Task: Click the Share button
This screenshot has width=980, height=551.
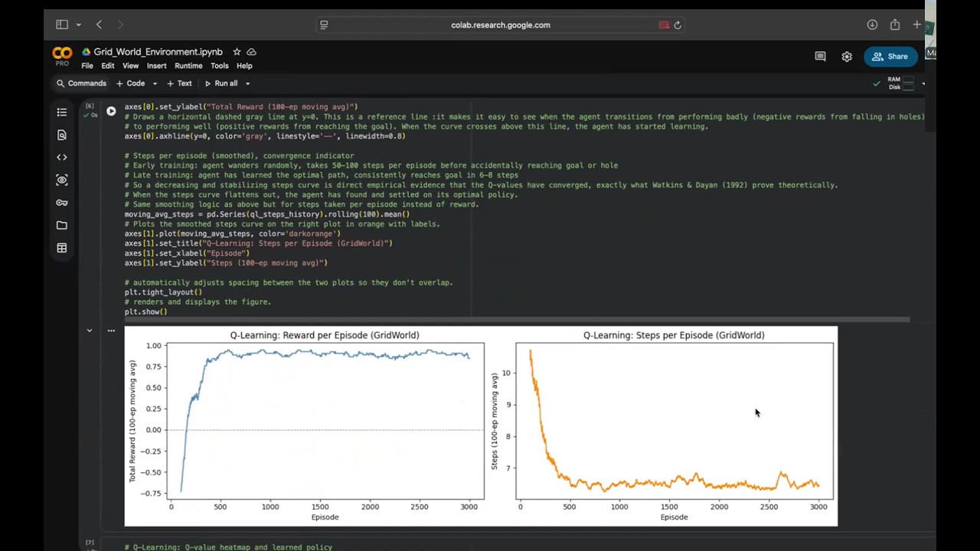Action: pos(890,57)
